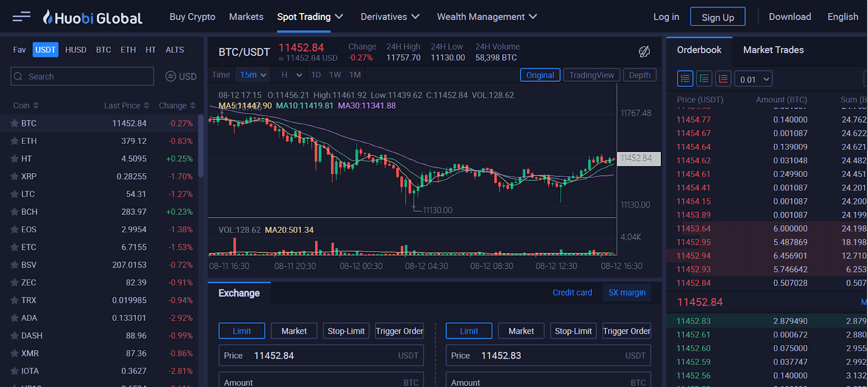Sort coin list by Coin name
This screenshot has height=387, width=868.
25,105
